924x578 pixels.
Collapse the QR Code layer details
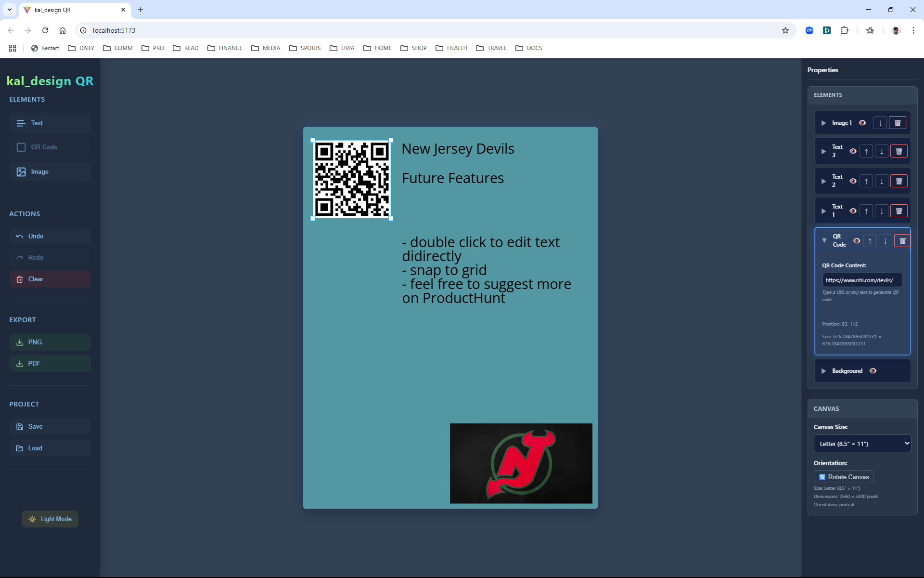coord(824,240)
